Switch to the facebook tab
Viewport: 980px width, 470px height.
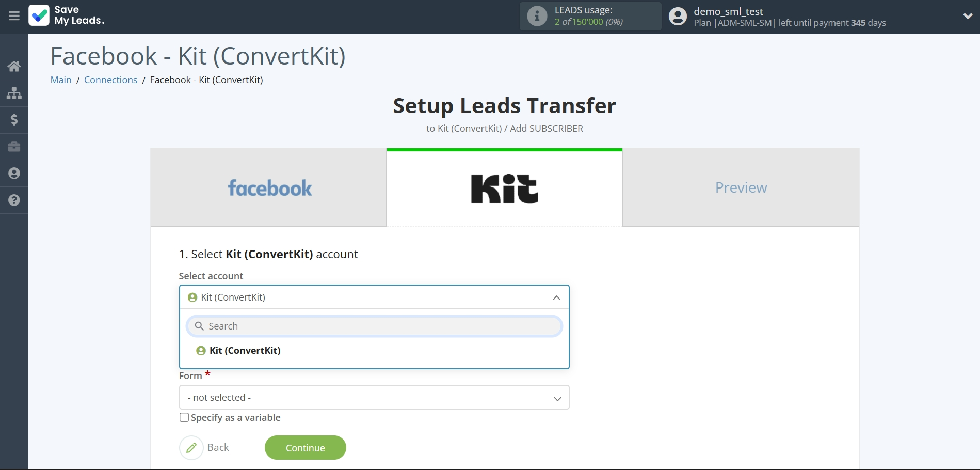(x=269, y=187)
